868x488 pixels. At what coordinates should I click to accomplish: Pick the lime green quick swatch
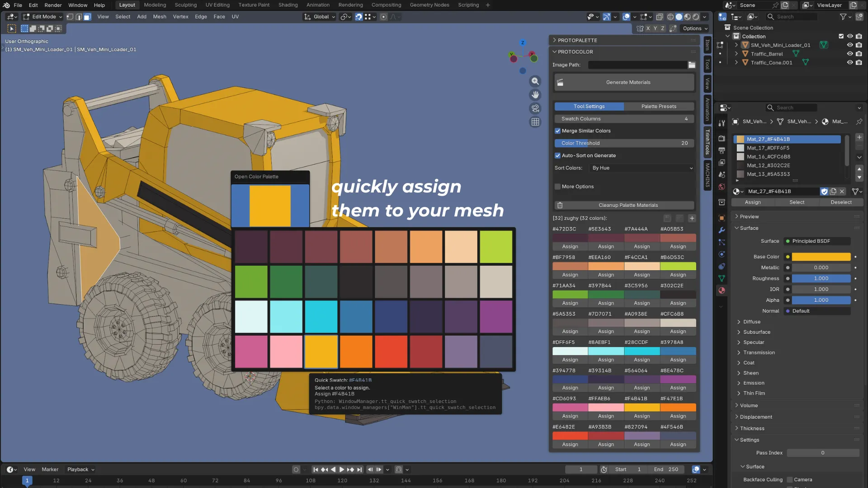(x=496, y=247)
